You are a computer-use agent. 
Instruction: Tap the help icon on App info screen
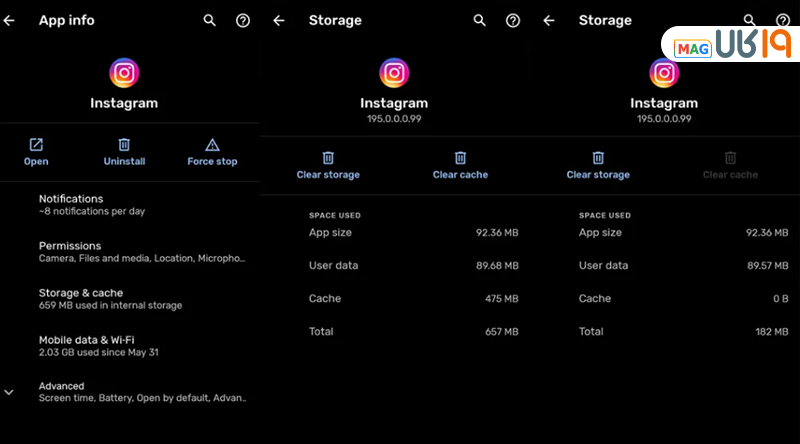point(243,20)
